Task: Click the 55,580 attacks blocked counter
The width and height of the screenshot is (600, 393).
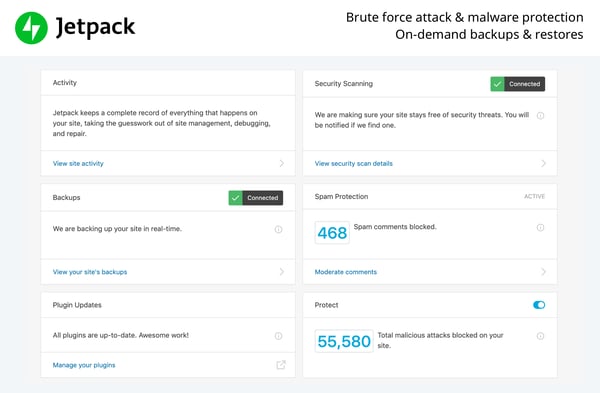Action: (x=344, y=341)
